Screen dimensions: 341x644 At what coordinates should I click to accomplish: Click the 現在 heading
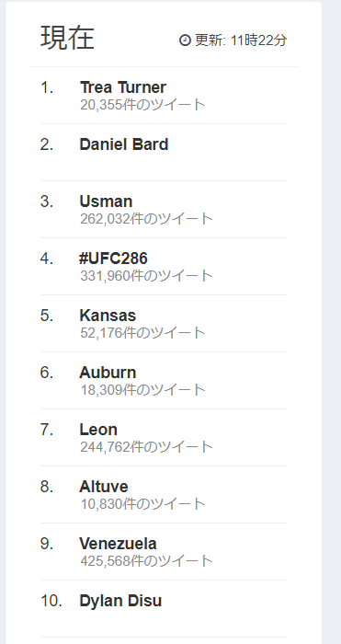(x=67, y=38)
